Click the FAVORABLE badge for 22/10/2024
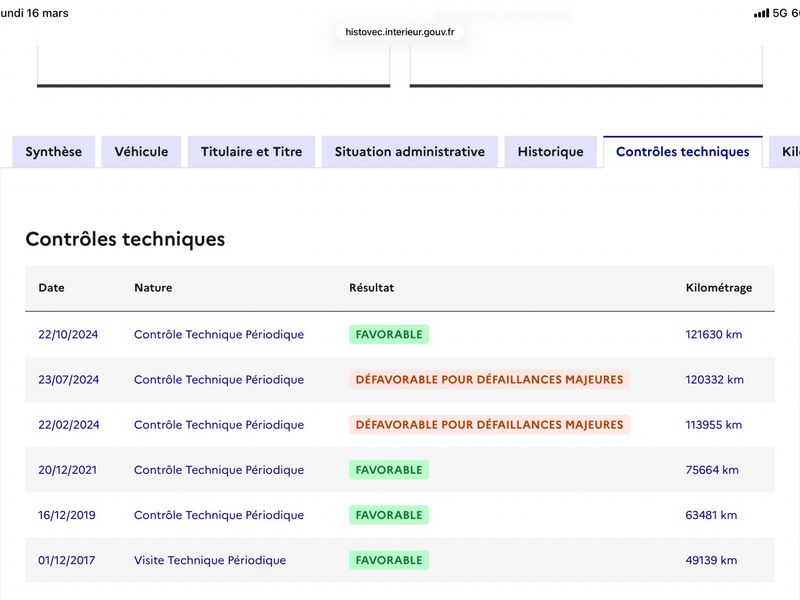 389,334
